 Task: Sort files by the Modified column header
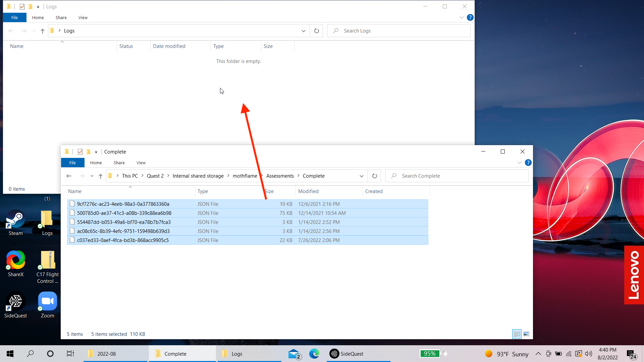coord(308,191)
